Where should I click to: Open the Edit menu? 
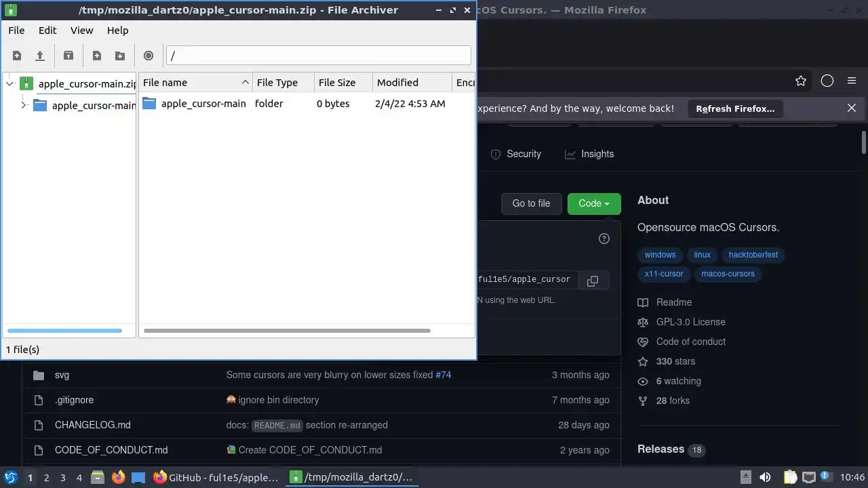47,30
